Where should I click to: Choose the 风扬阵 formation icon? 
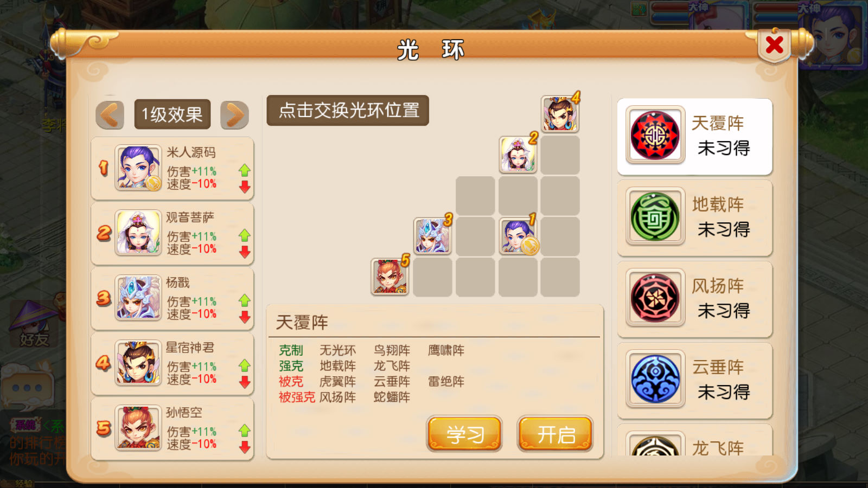coord(655,298)
